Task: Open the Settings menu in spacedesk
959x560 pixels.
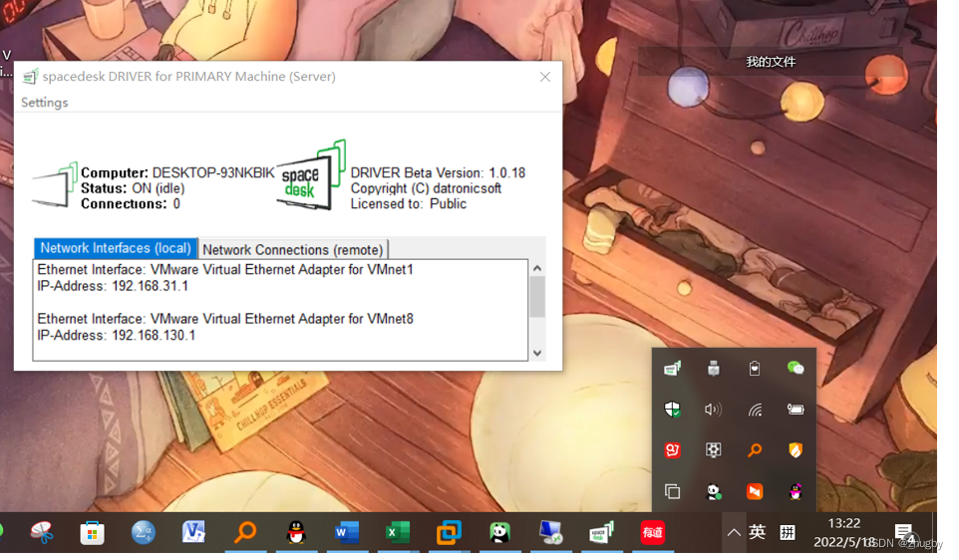Action: click(44, 103)
